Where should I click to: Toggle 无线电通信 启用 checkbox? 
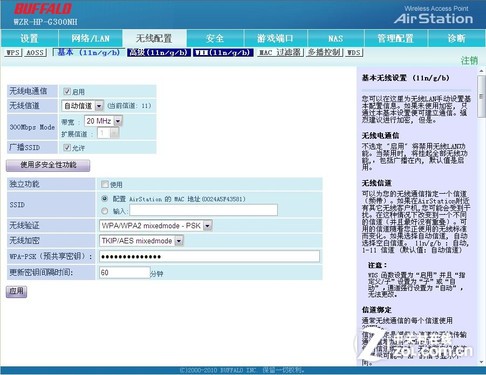pos(67,91)
